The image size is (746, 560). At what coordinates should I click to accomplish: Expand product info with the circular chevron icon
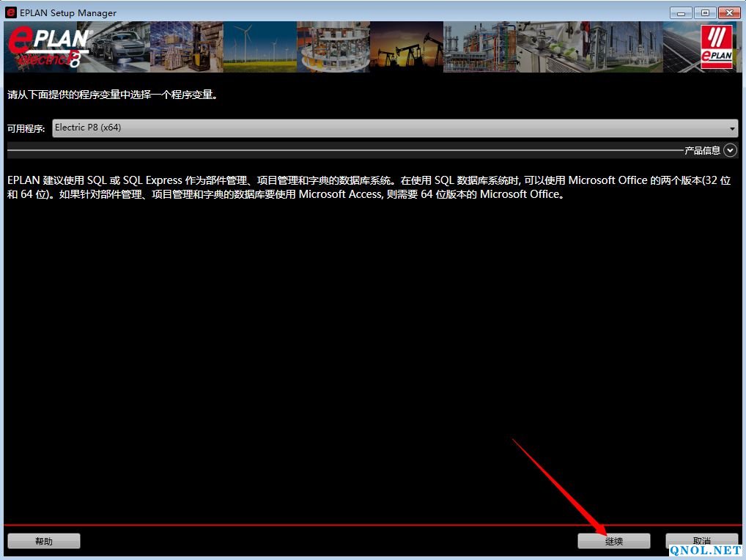pos(730,150)
